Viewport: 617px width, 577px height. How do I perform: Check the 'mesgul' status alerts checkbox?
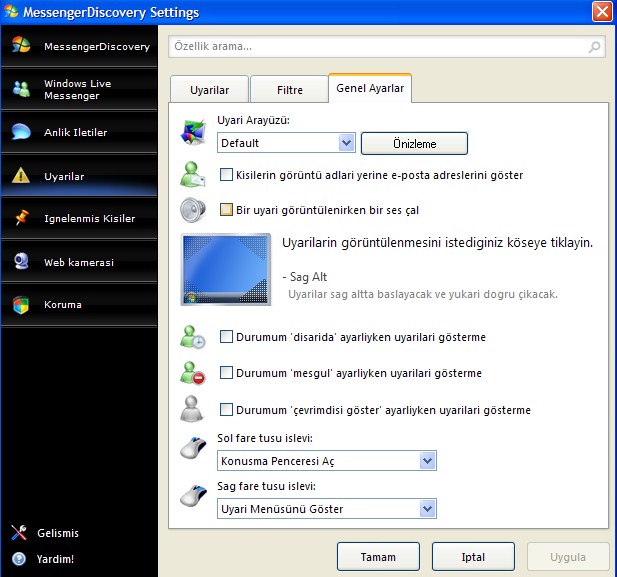point(226,373)
